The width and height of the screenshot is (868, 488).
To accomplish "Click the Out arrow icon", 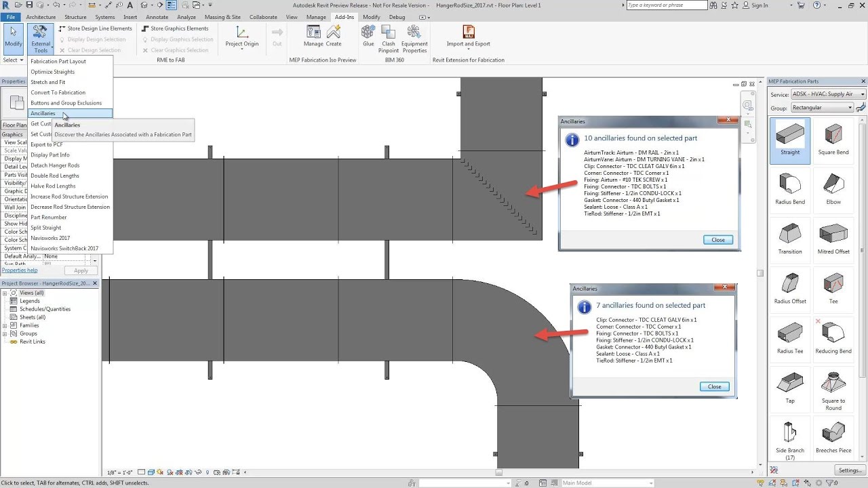I will (277, 36).
